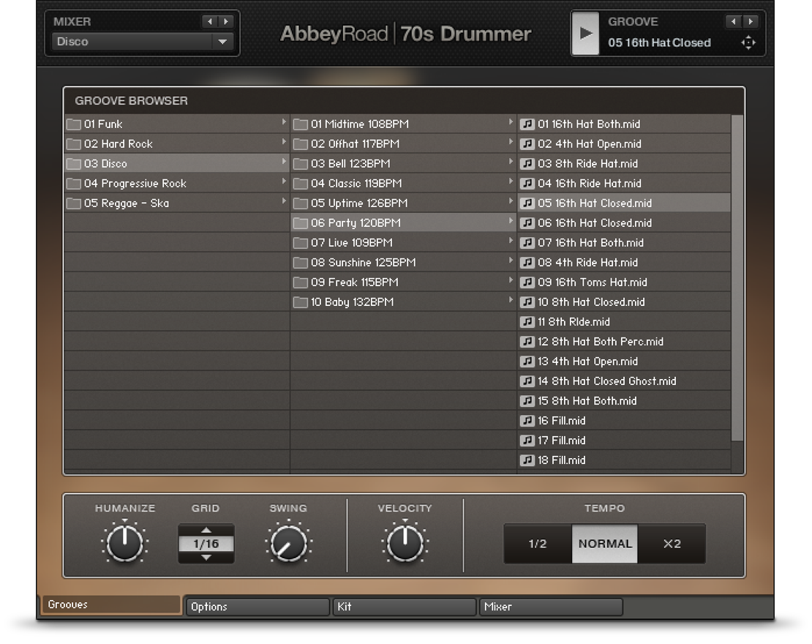
Task: Open the 05 Reggae - Ska folder
Action: pyautogui.click(x=176, y=203)
